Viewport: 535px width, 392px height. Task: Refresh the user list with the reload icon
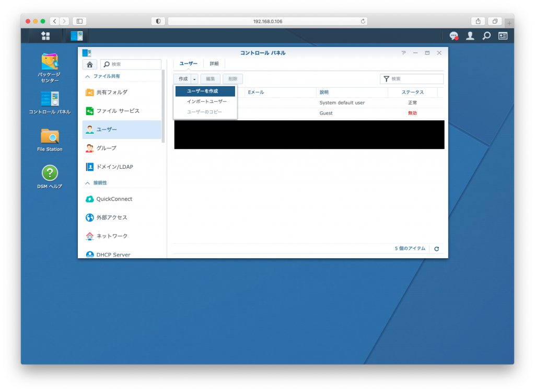pos(436,249)
